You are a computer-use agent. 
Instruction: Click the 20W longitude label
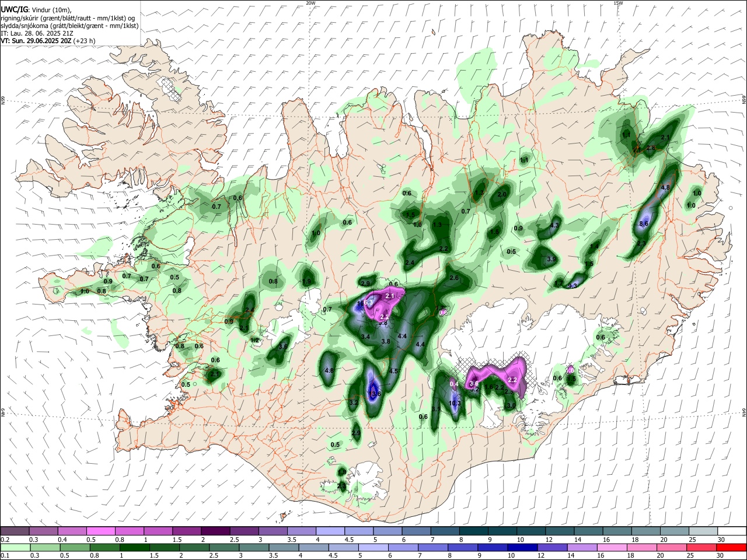310,3
